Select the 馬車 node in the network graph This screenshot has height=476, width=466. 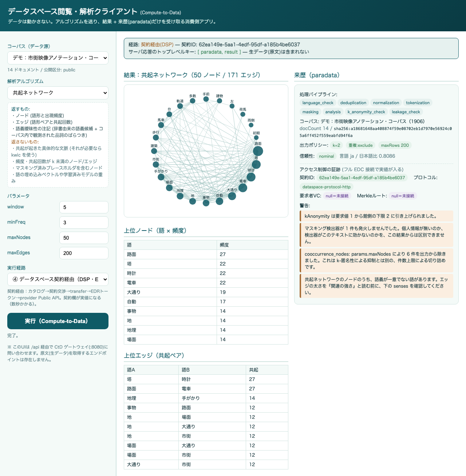pos(161,125)
